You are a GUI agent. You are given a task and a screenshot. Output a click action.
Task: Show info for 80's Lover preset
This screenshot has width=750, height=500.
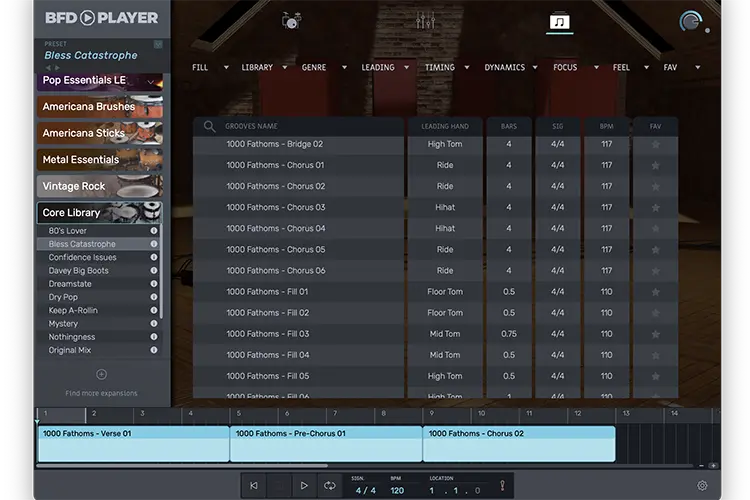(154, 231)
